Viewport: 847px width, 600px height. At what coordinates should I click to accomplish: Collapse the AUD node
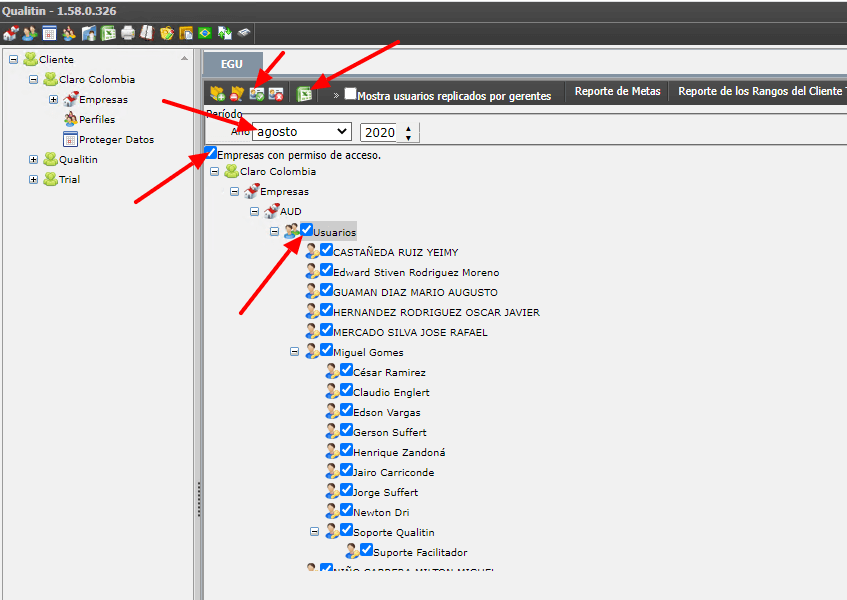click(x=254, y=211)
